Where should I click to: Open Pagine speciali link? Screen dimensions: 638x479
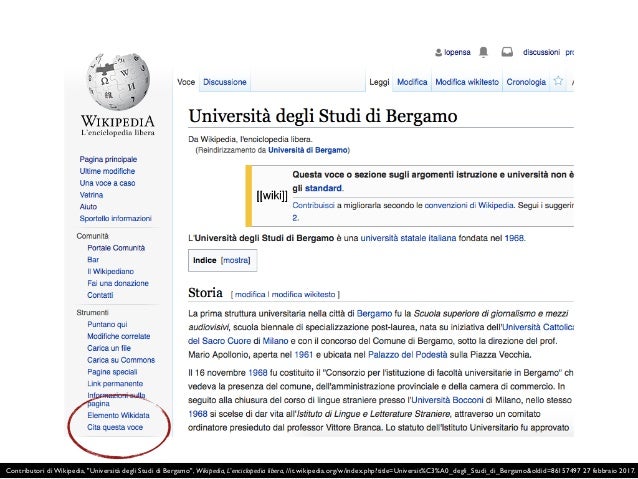(112, 372)
